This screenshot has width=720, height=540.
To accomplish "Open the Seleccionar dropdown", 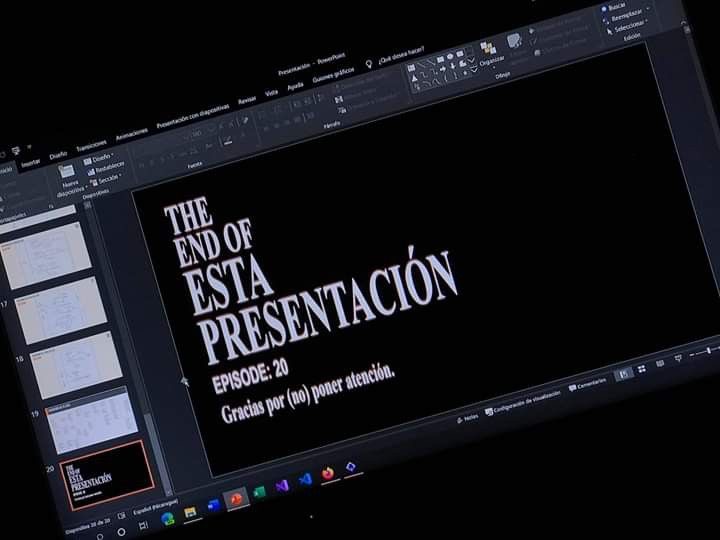I will [x=627, y=27].
